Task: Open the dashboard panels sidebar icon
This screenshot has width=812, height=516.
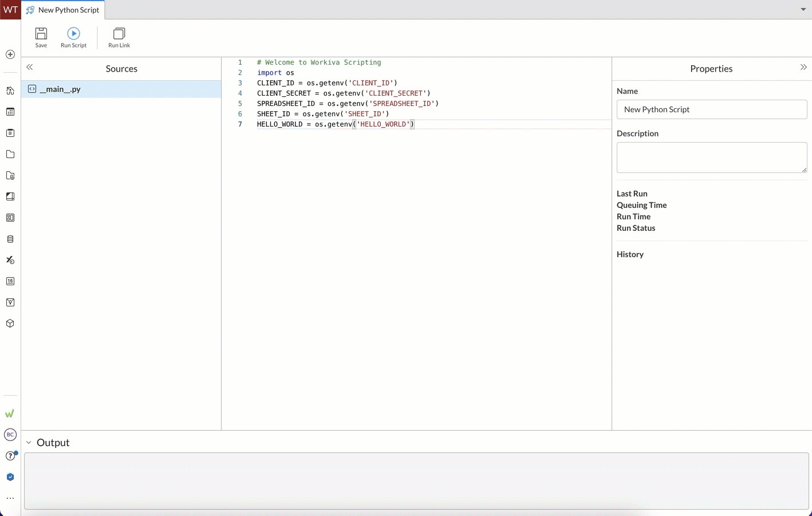Action: (10, 218)
